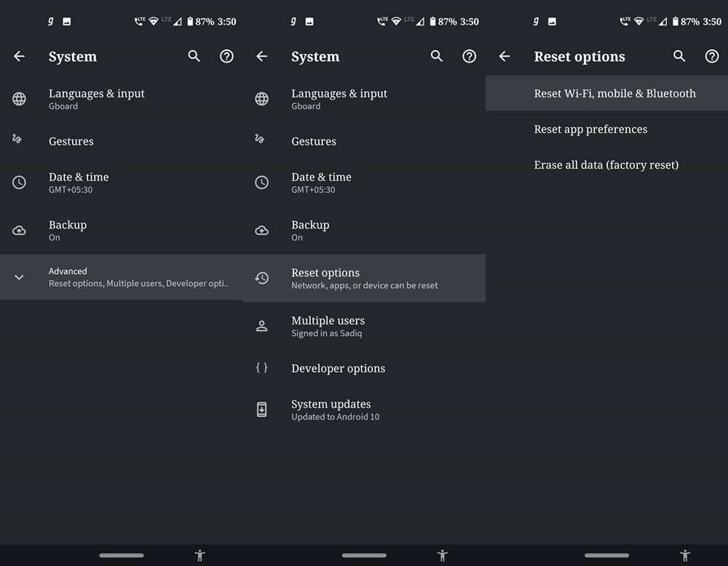
Task: Tap the picture notification icon, middle status bar
Action: 309,21
